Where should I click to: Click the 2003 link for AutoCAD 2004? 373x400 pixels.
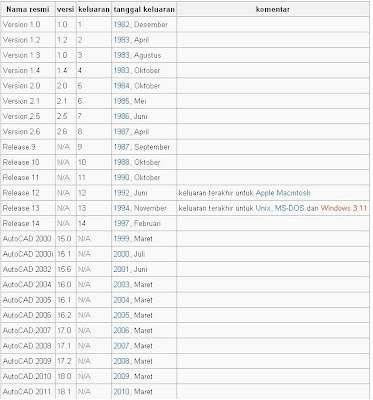tap(121, 285)
